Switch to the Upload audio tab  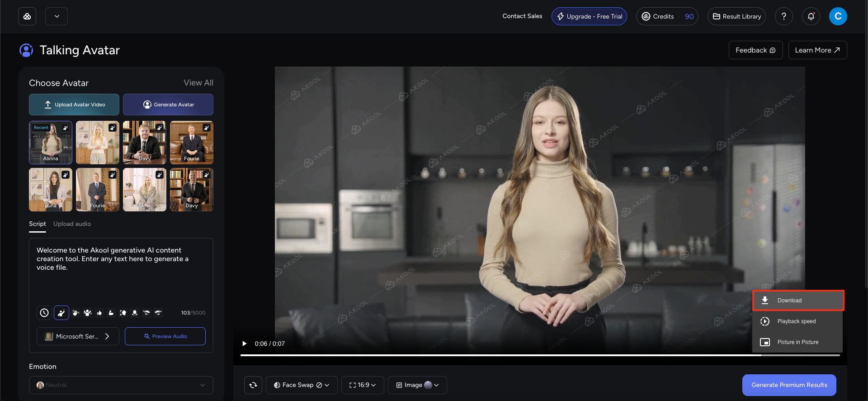pos(72,224)
